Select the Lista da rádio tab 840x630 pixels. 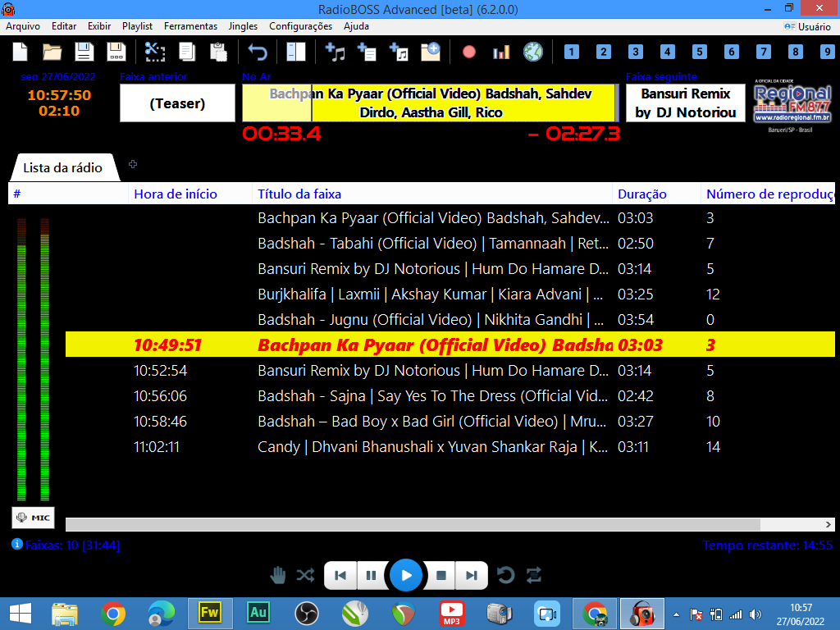62,167
